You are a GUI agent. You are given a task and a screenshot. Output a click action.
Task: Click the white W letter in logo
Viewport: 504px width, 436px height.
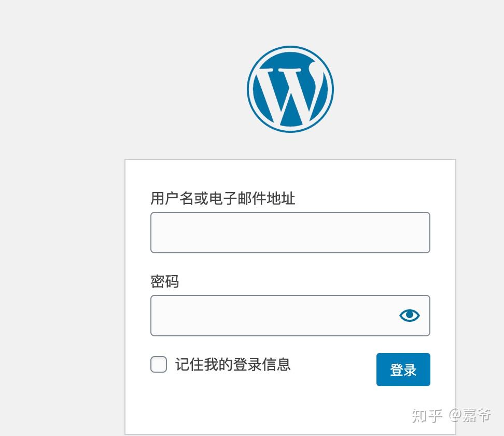288,93
